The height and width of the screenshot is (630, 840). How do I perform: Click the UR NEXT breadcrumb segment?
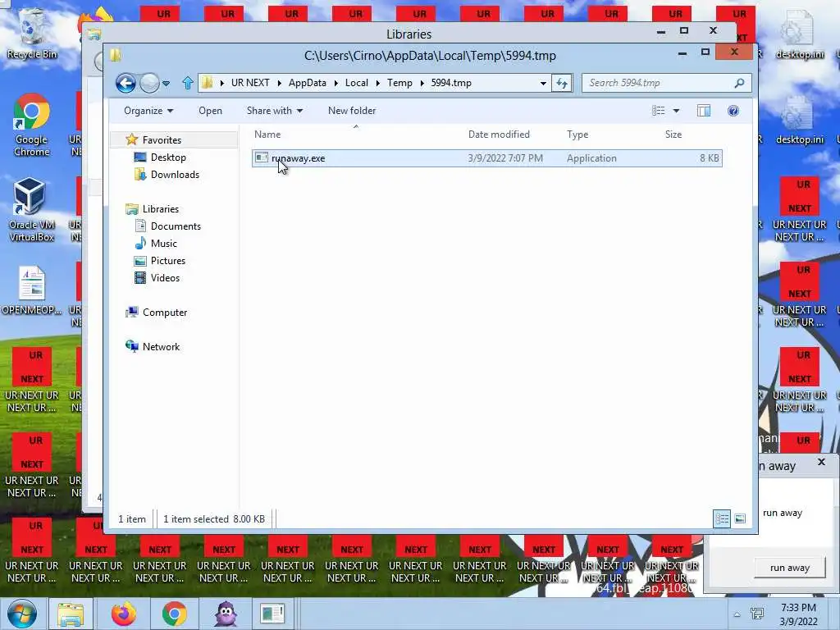click(250, 83)
